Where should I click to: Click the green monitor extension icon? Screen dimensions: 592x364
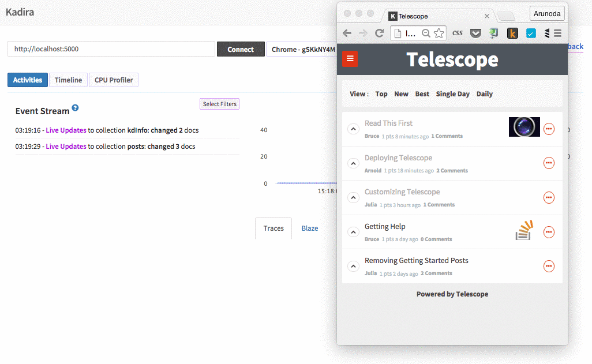pos(493,33)
